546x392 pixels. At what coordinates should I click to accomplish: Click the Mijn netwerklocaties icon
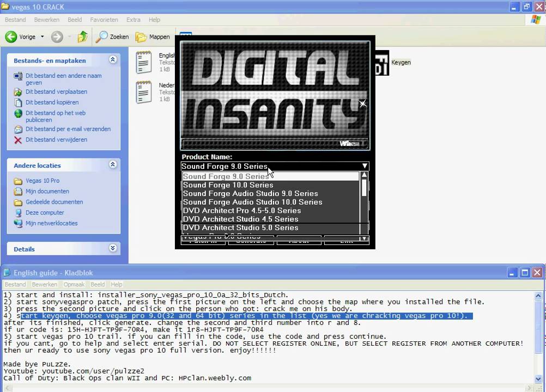(x=18, y=223)
